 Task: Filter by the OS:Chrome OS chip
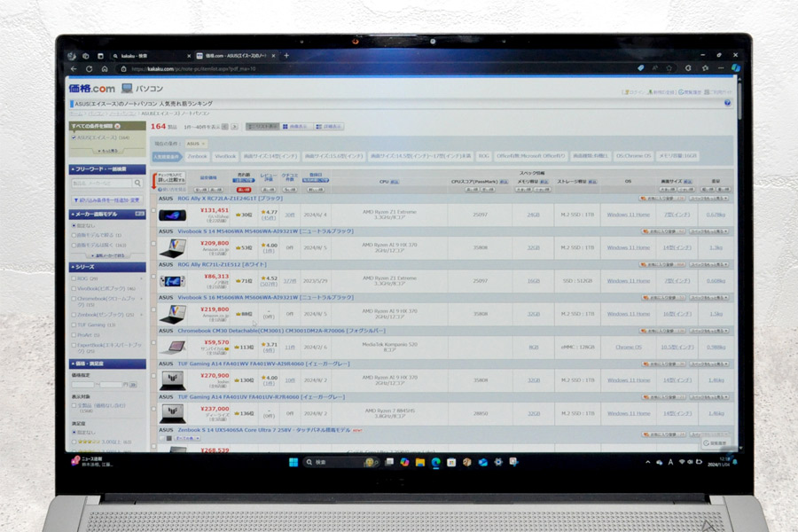coord(633,156)
